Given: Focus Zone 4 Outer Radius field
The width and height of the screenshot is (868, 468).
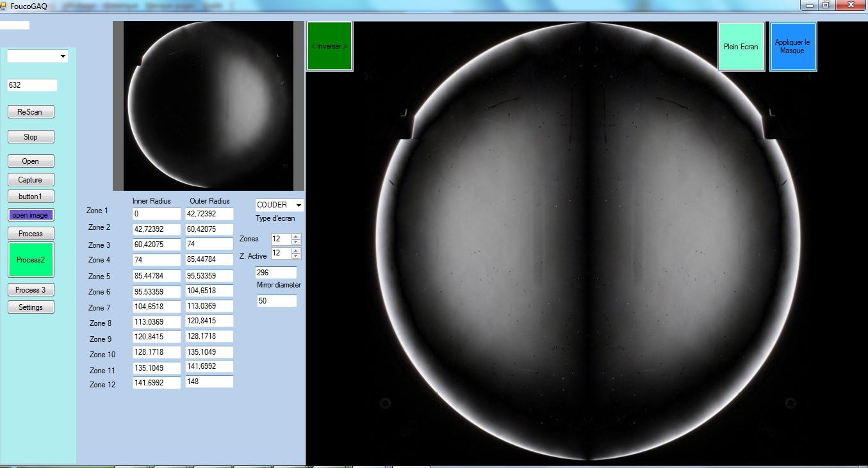Looking at the screenshot, I should click(x=209, y=260).
